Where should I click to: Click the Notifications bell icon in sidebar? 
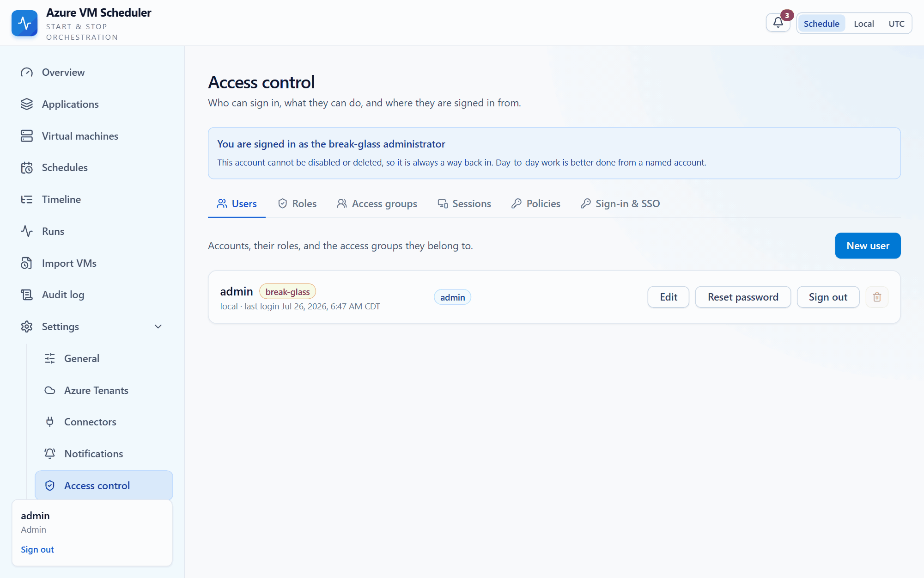tap(50, 454)
